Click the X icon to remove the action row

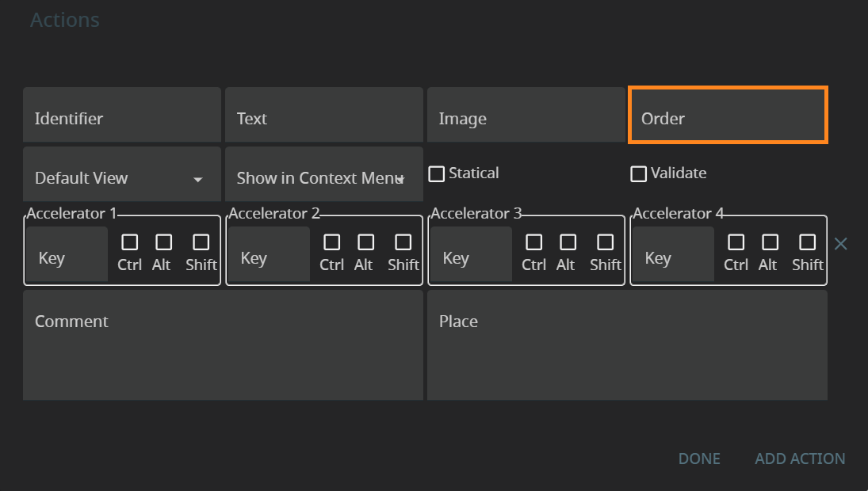coord(841,244)
